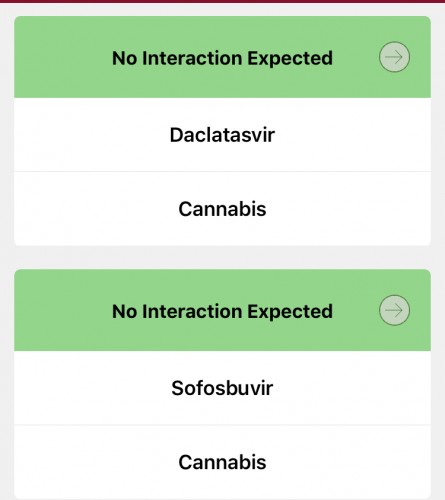445x500 pixels.
Task: Tap the circled arrow in the lower green banner
Action: (394, 310)
